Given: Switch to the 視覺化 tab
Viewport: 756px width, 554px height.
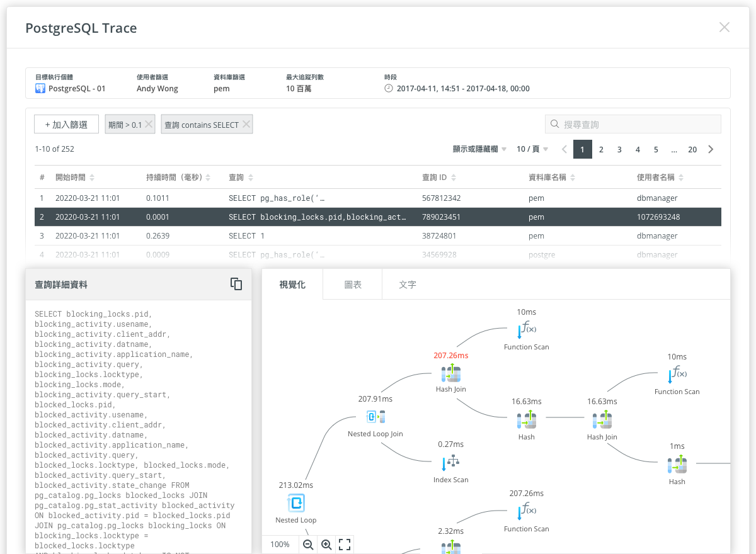Looking at the screenshot, I should (292, 285).
